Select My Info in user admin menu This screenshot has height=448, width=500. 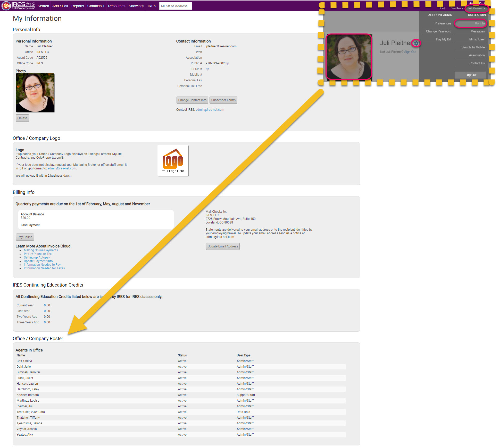[479, 23]
